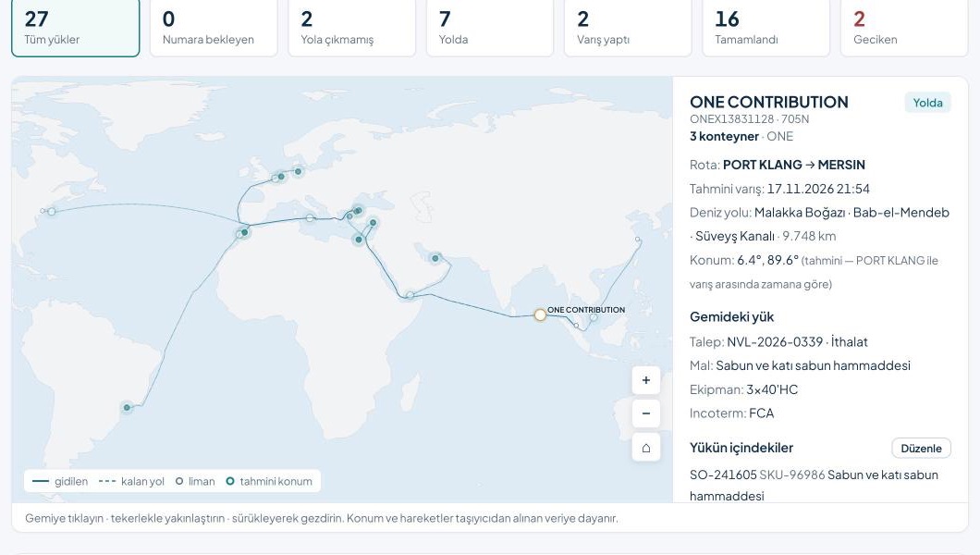Click the hollow port marker at Bab-el-Mendeb
The height and width of the screenshot is (555, 980).
point(410,295)
